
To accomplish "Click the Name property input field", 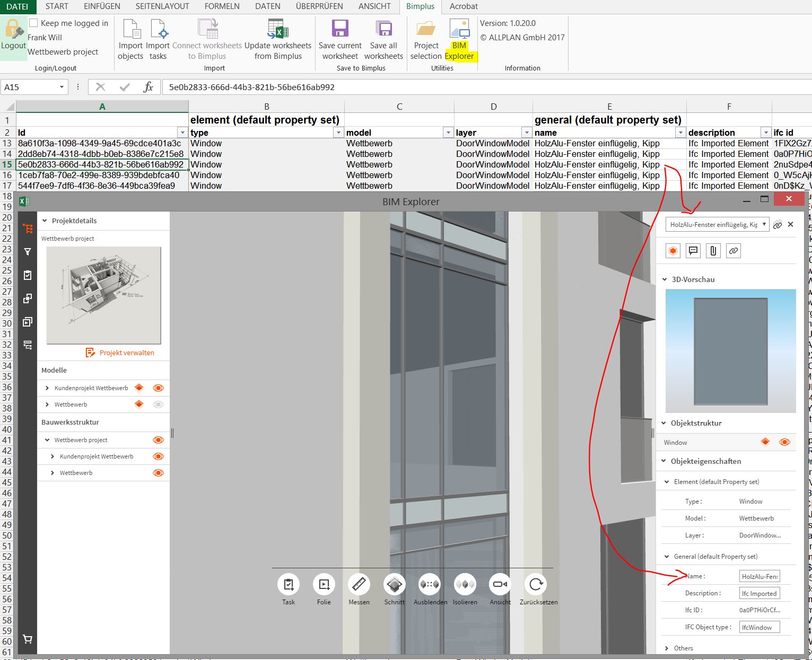I will tap(759, 576).
